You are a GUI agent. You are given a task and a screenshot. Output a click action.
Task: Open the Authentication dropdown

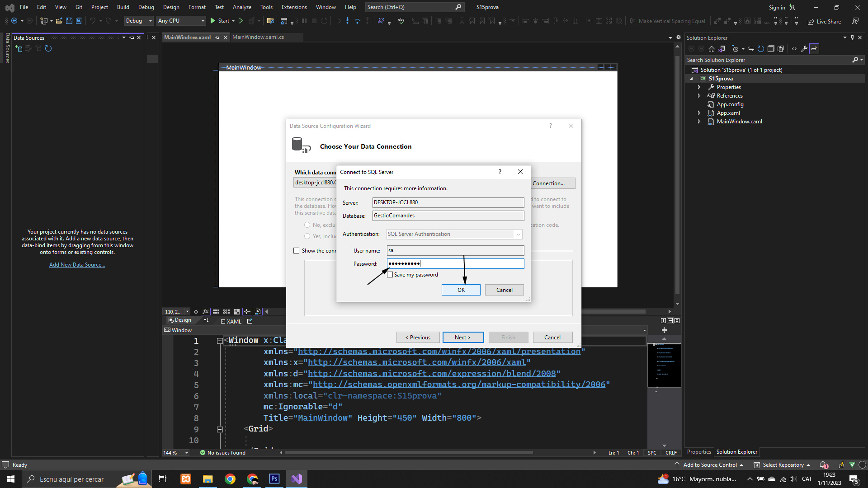(518, 234)
